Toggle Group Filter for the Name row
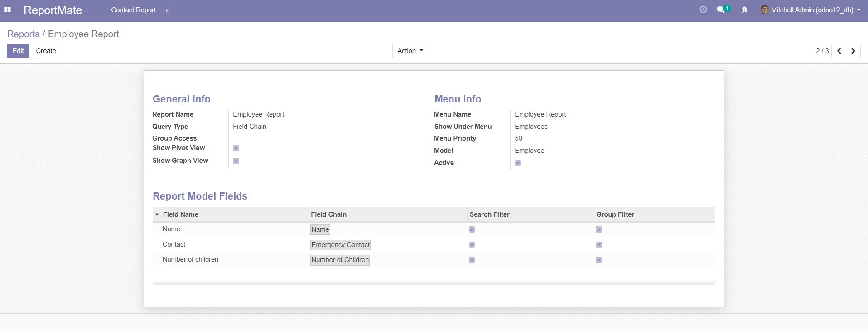 coord(599,229)
